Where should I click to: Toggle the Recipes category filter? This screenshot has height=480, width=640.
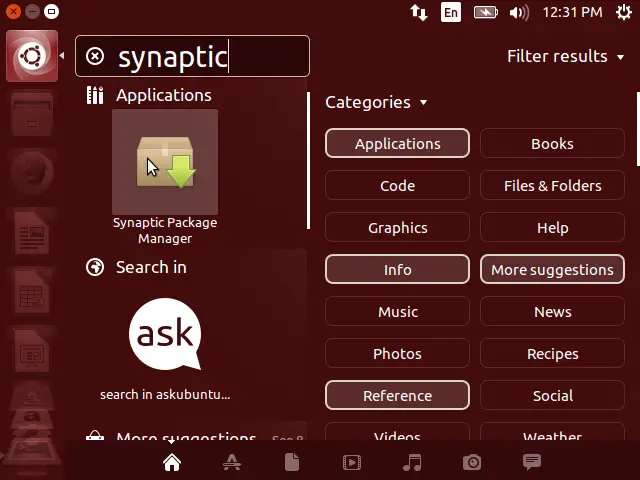tap(552, 353)
